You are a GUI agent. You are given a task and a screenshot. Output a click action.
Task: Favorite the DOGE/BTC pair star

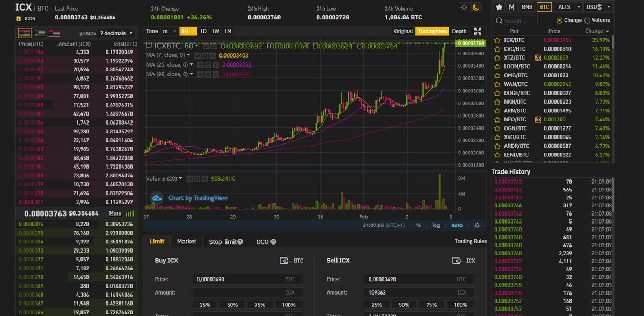coord(497,92)
